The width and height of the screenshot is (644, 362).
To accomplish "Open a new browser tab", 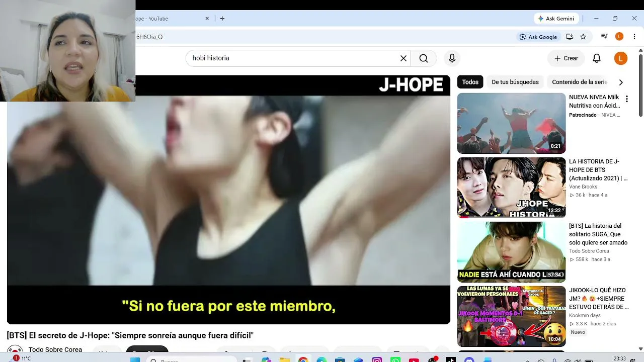I will pyautogui.click(x=222, y=19).
